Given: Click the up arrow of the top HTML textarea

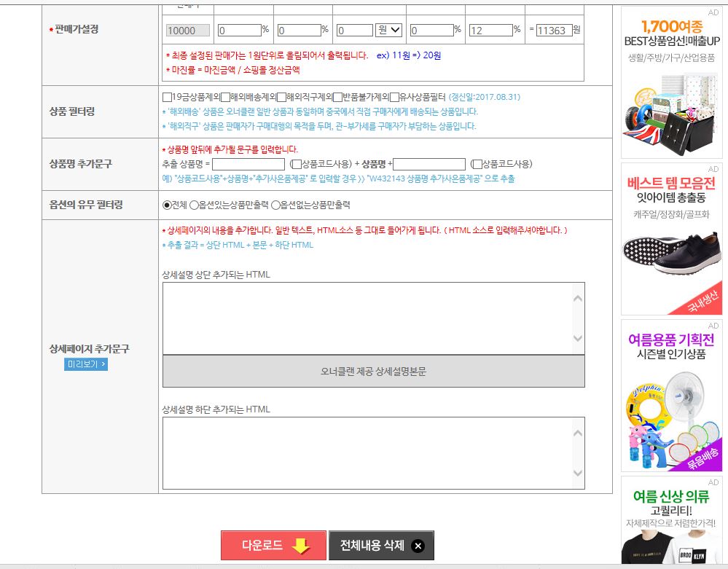Looking at the screenshot, I should click(x=578, y=299).
